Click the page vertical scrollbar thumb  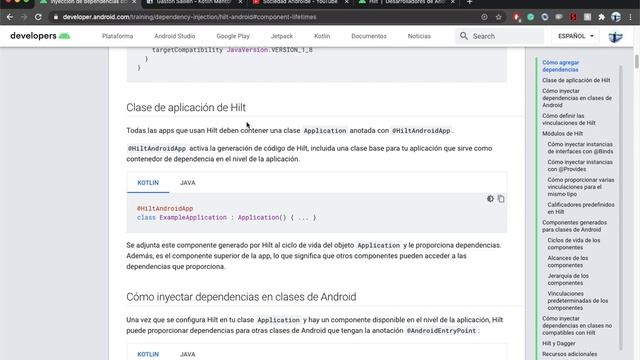[x=636, y=61]
